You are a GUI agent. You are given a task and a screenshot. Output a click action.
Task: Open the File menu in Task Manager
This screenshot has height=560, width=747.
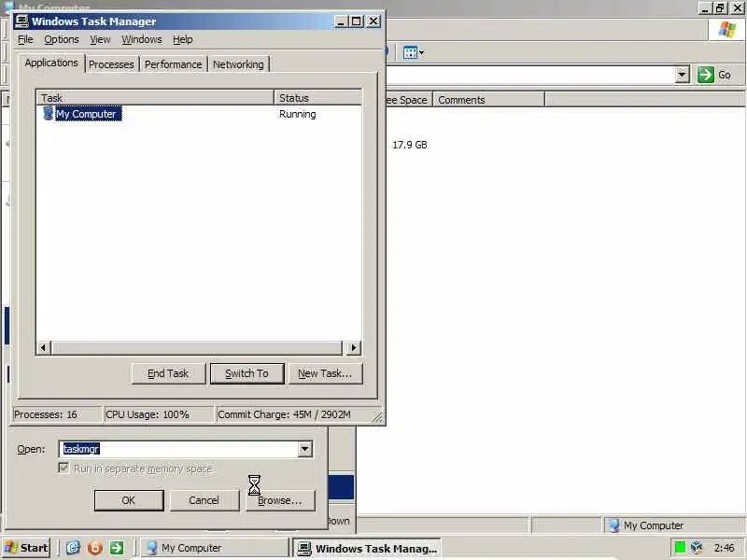pos(25,39)
